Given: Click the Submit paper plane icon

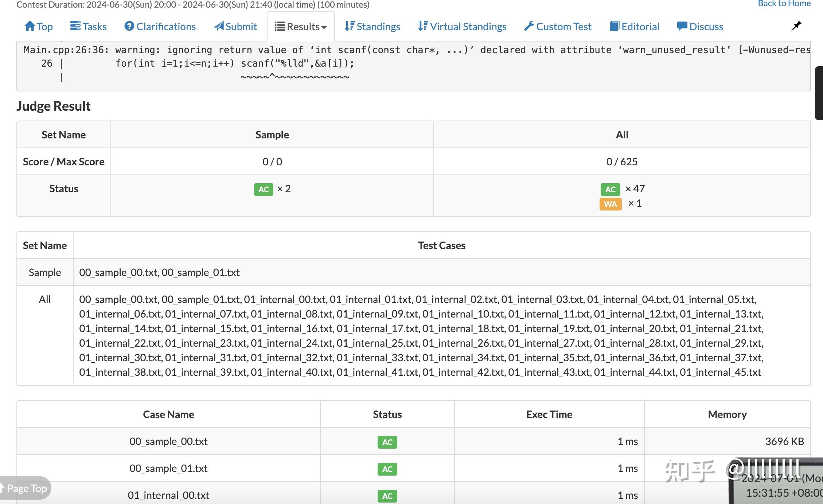Looking at the screenshot, I should [x=219, y=26].
